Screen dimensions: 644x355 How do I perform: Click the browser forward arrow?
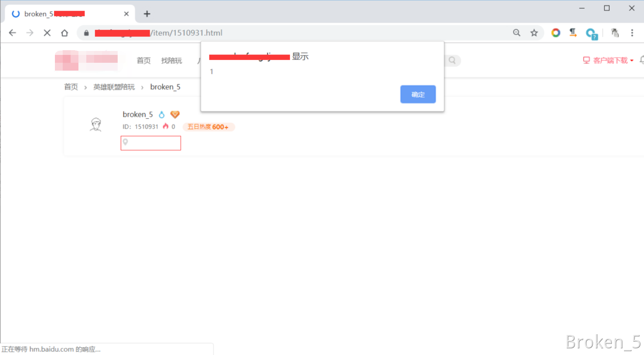point(30,33)
